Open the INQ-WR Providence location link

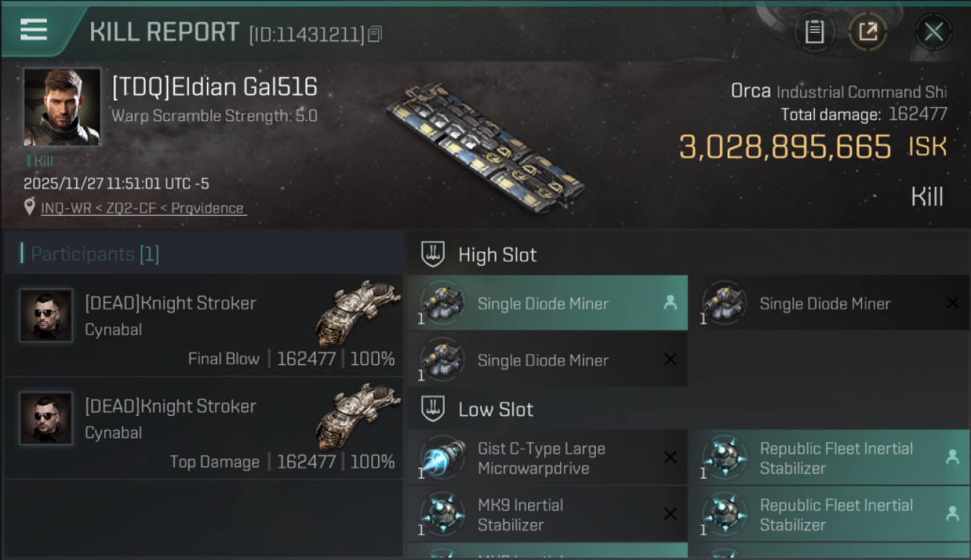point(143,208)
